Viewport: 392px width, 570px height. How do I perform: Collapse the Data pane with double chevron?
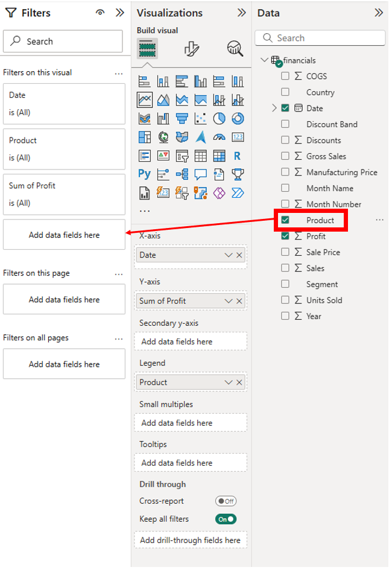(x=379, y=13)
